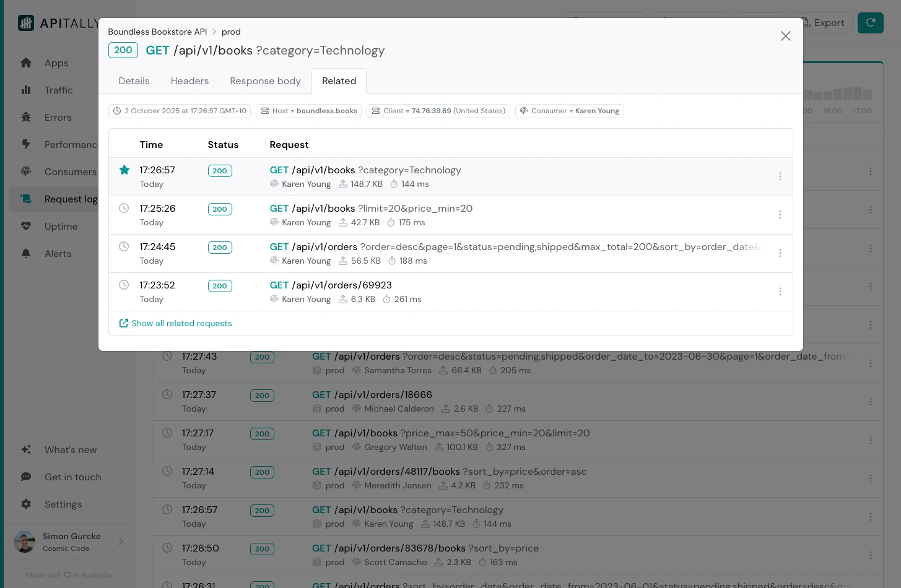
Task: Switch to the Headers tab
Action: point(189,81)
